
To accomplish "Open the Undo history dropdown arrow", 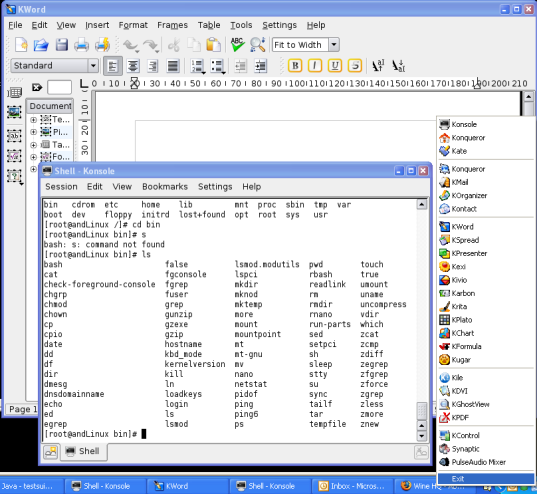I will (x=137, y=51).
